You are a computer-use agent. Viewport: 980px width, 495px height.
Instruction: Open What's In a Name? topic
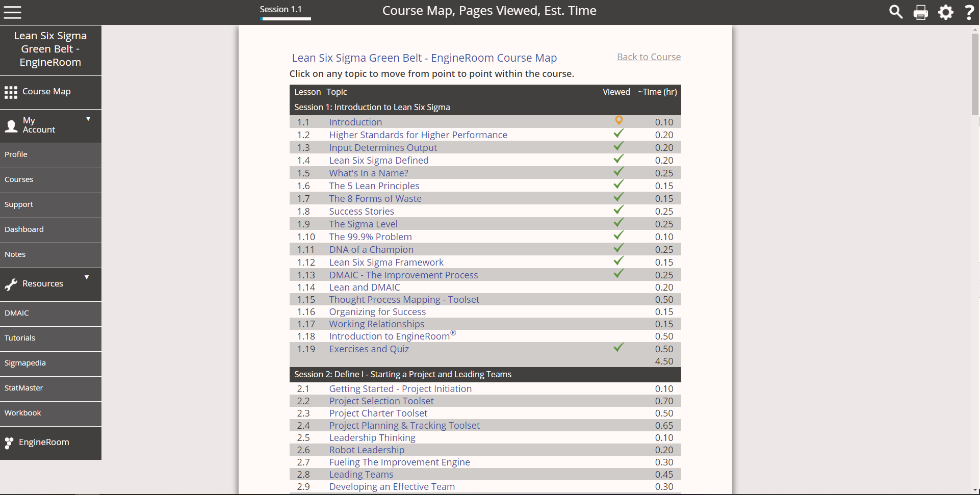tap(369, 173)
